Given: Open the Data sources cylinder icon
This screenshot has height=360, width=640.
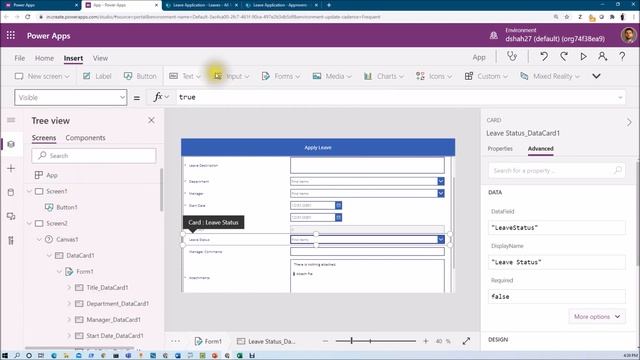Looking at the screenshot, I should pyautogui.click(x=11, y=192).
